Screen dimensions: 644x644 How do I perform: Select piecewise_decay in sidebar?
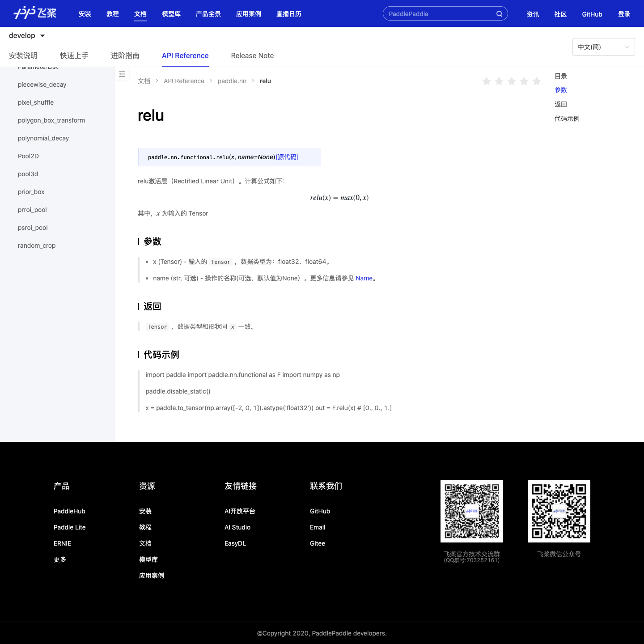pos(42,85)
